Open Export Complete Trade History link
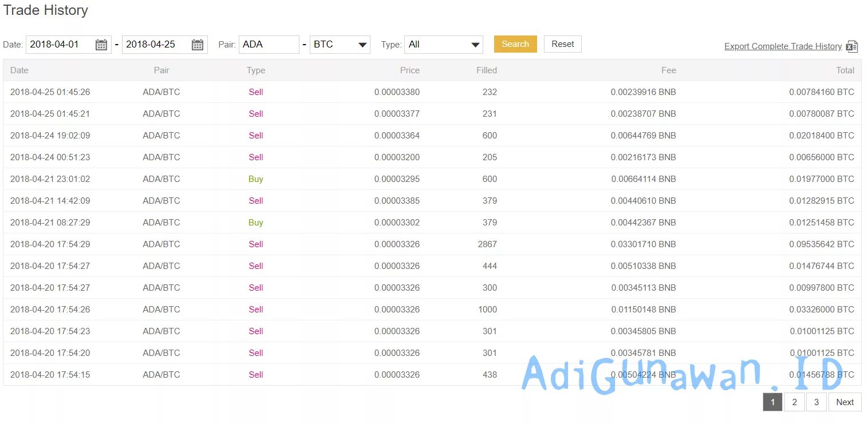Image resolution: width=868 pixels, height=424 pixels. pos(783,46)
